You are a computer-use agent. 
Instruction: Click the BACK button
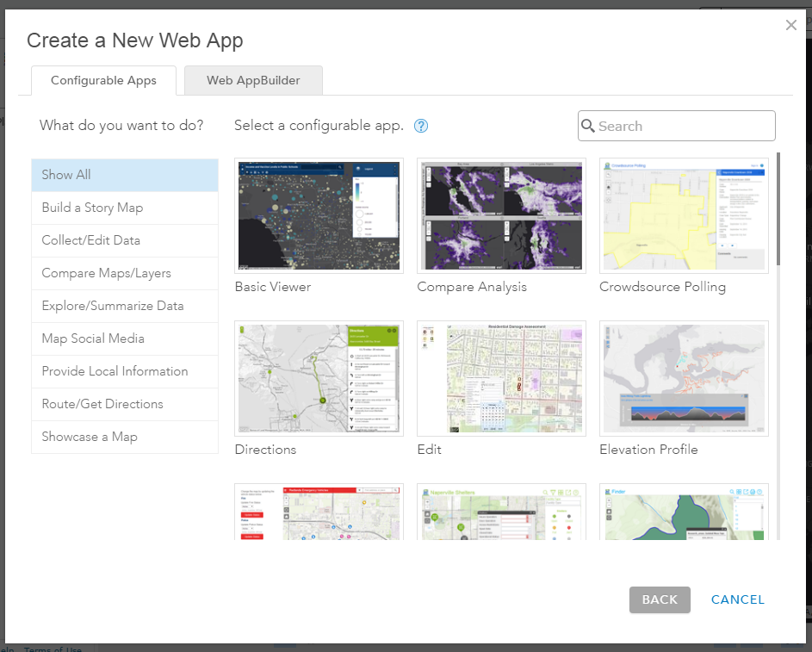660,599
